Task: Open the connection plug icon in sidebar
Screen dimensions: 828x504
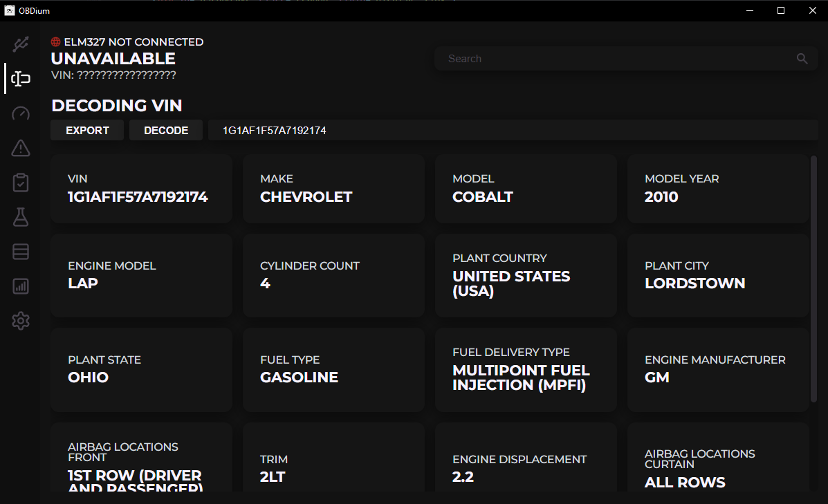Action: (x=21, y=44)
